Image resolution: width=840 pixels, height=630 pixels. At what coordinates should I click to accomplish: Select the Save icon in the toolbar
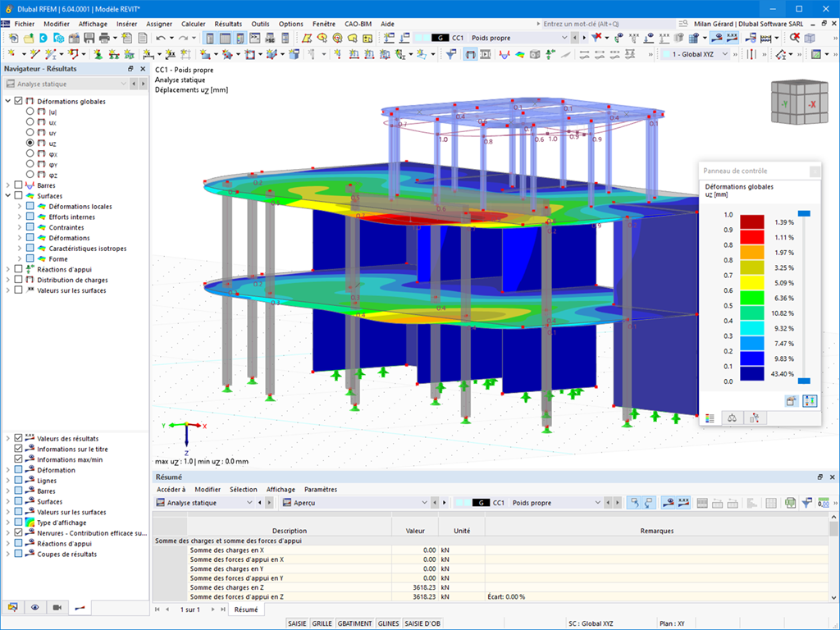(x=89, y=39)
